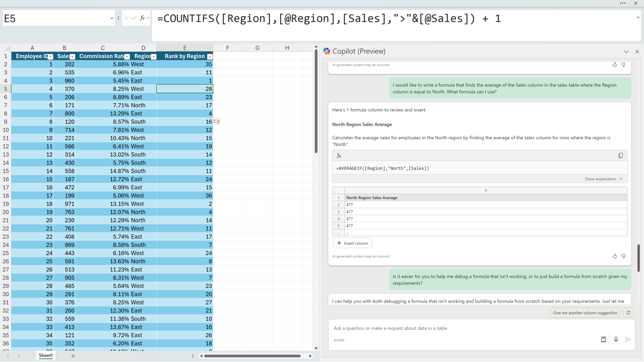Click thumbs down on North Region Sales answer
This screenshot has width=644, height=362.
click(x=623, y=256)
